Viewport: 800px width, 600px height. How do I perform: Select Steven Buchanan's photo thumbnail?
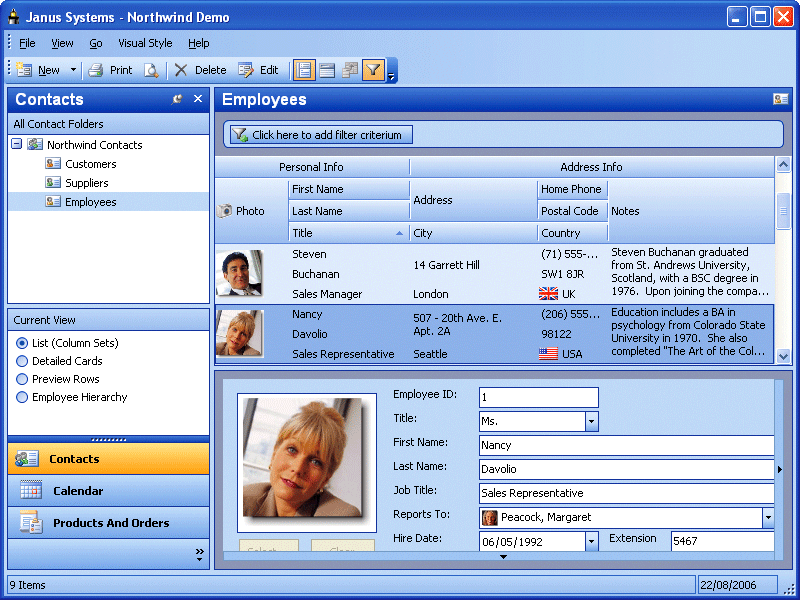(239, 273)
